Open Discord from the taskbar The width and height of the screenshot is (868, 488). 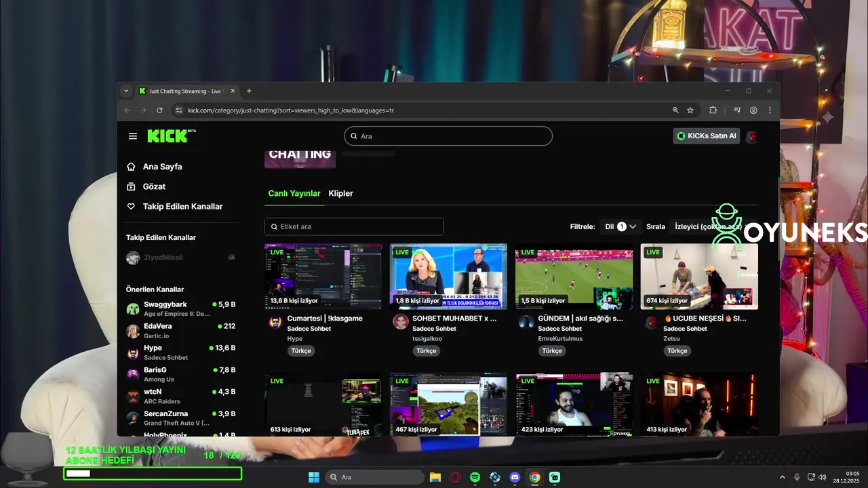[515, 477]
